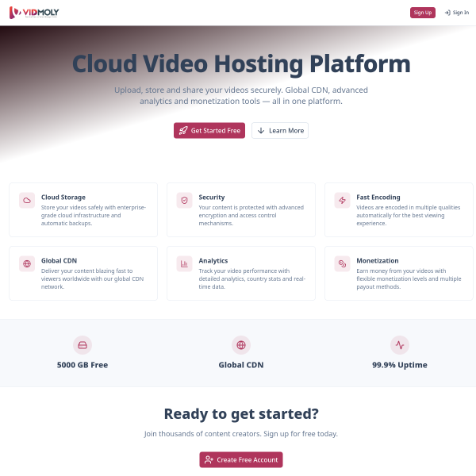Click the Vidmoly logo in the header
Image resolution: width=476 pixels, height=476 pixels.
34,13
